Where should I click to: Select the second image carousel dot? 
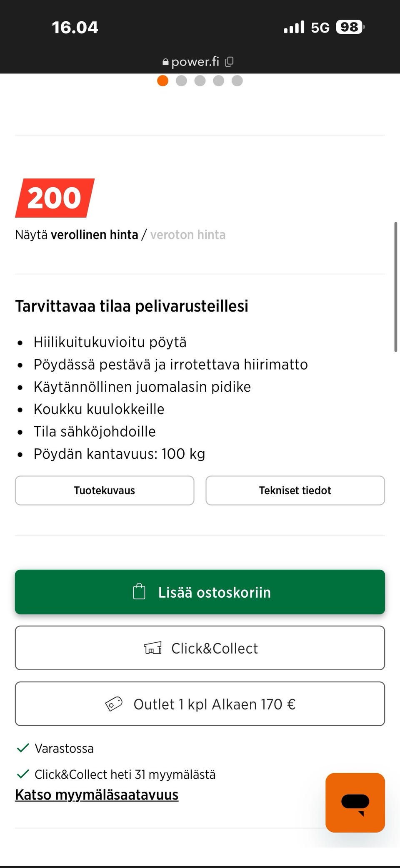(181, 81)
